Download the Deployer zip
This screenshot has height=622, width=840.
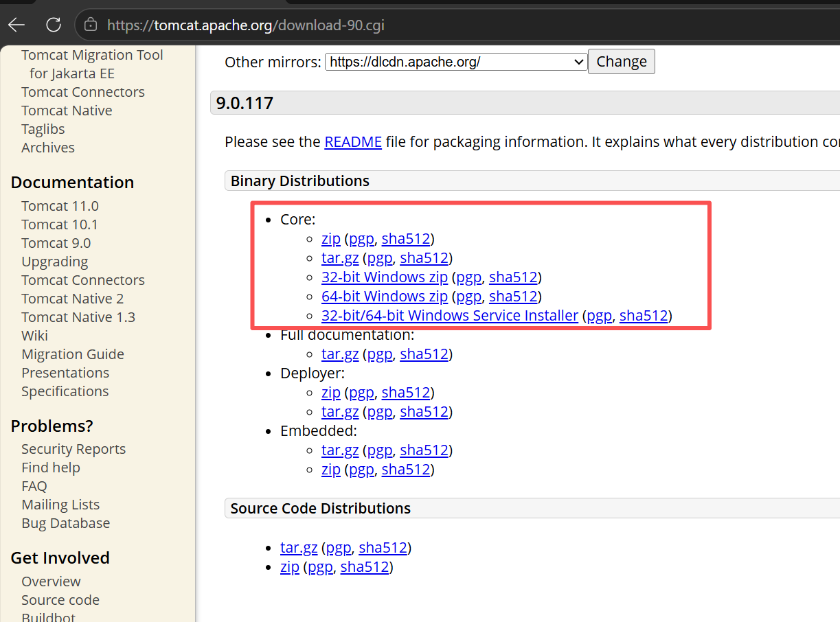click(331, 393)
